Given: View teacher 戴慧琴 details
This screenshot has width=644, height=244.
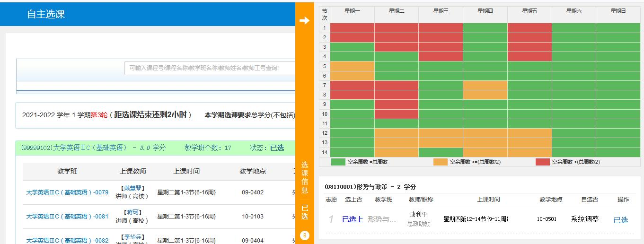Looking at the screenshot, I should [x=132, y=188].
